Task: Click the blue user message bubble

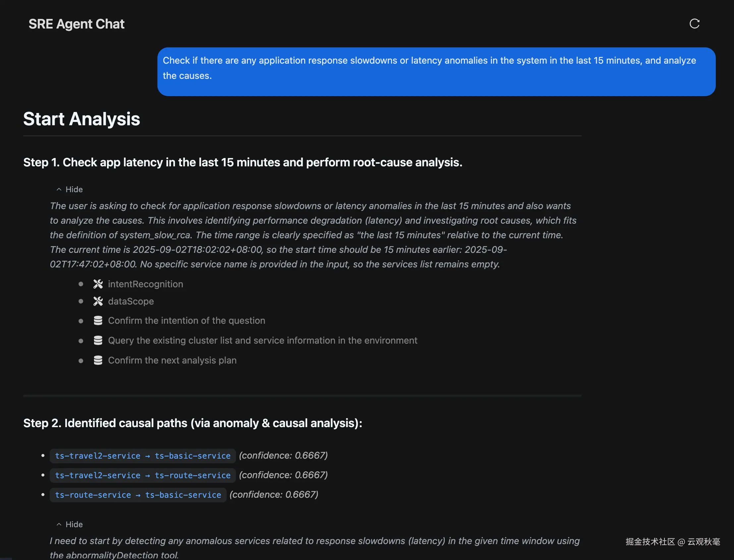Action: 436,71
